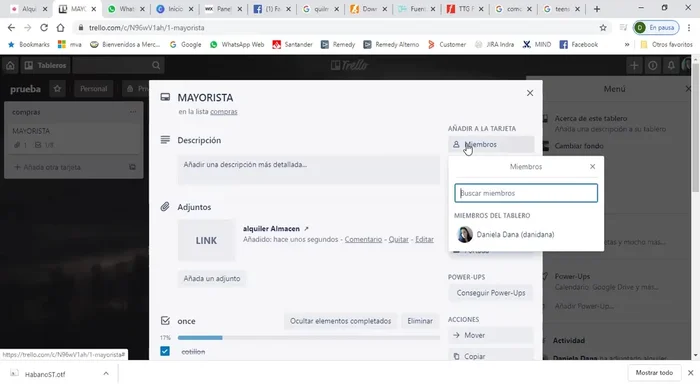Click Editar on the attachment
The height and width of the screenshot is (386, 700).
tap(424, 240)
